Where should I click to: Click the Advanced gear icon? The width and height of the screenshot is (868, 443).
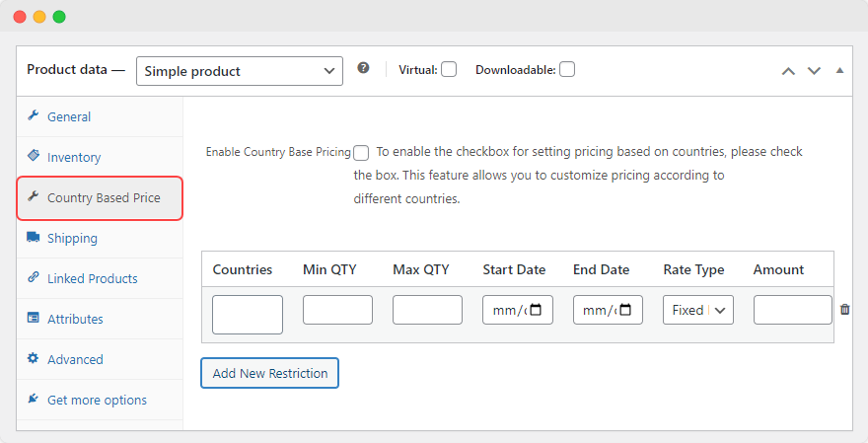click(33, 359)
